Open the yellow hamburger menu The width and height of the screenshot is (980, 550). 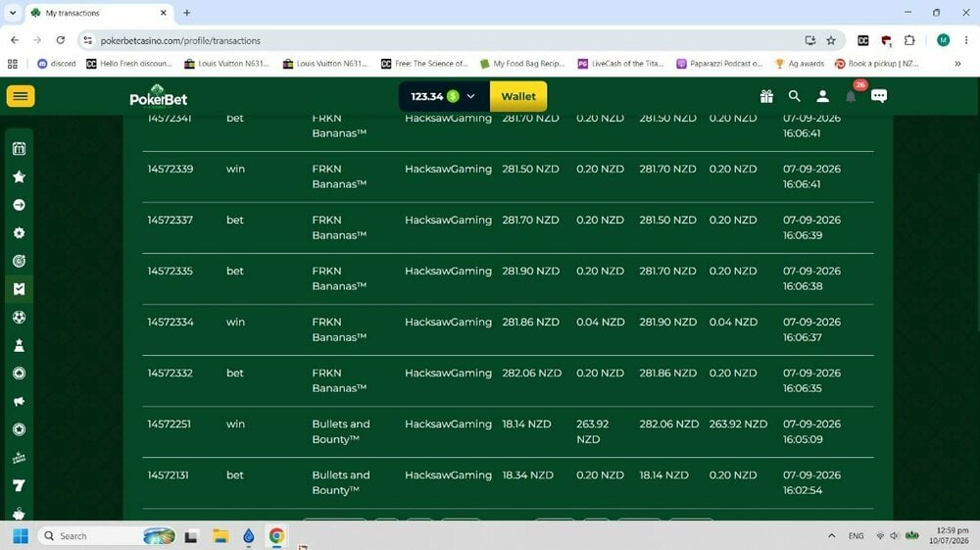tap(21, 96)
